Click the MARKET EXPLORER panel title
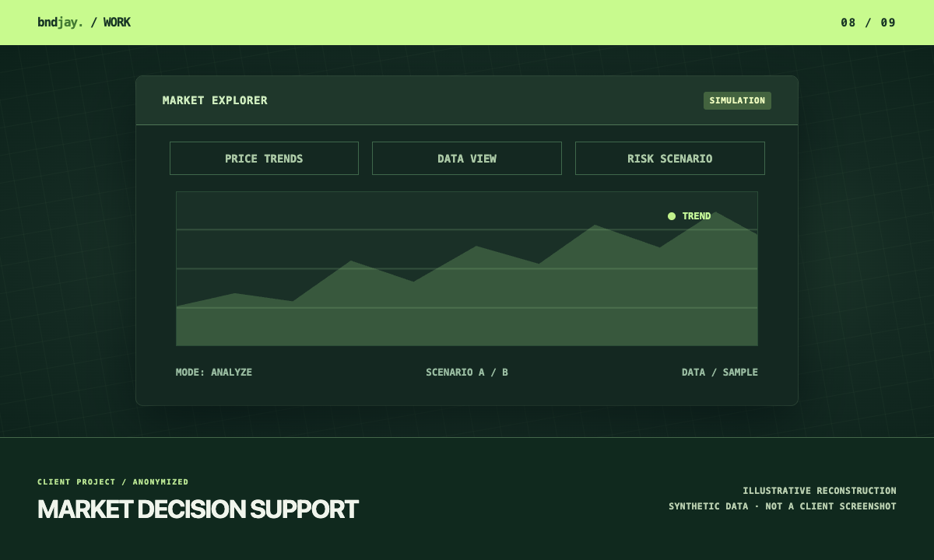934x560 pixels. [x=215, y=100]
